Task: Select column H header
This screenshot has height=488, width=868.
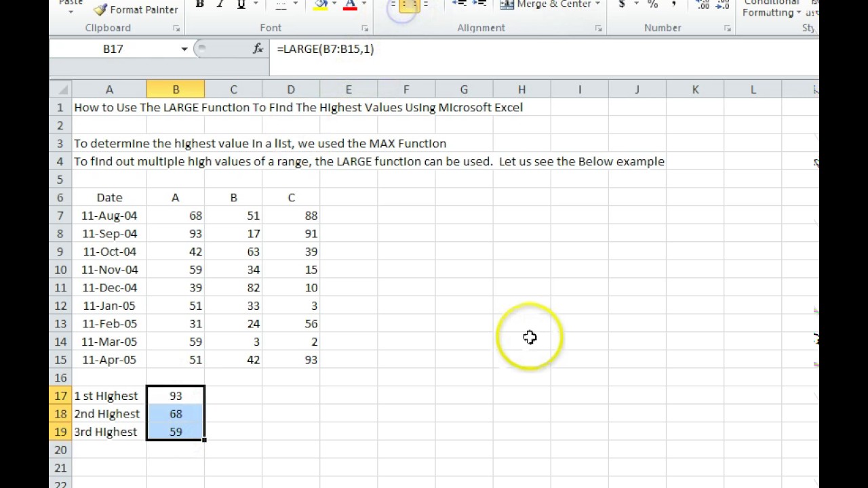Action: (521, 89)
